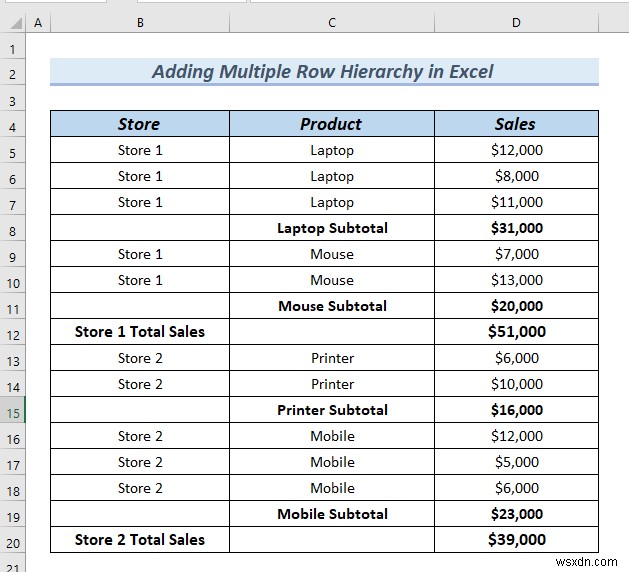Screen dimensions: 629x572
Task: Select the Laptop cell in row 6
Action: coord(332,176)
